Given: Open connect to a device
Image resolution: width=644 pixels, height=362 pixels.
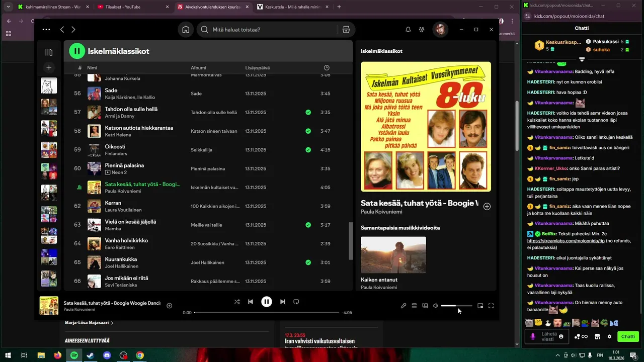Looking at the screenshot, I should 425,306.
